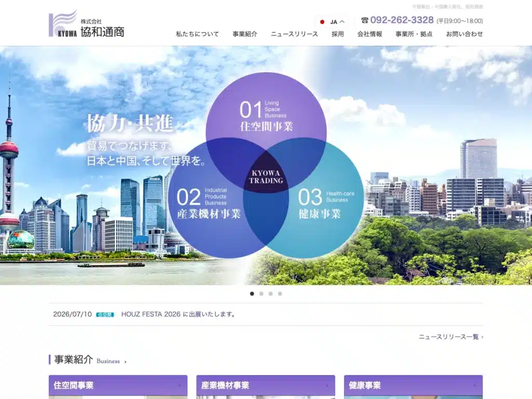Viewport: 532px width, 399px height.
Task: Click news date 2026/07/10
Action: pyautogui.click(x=72, y=314)
